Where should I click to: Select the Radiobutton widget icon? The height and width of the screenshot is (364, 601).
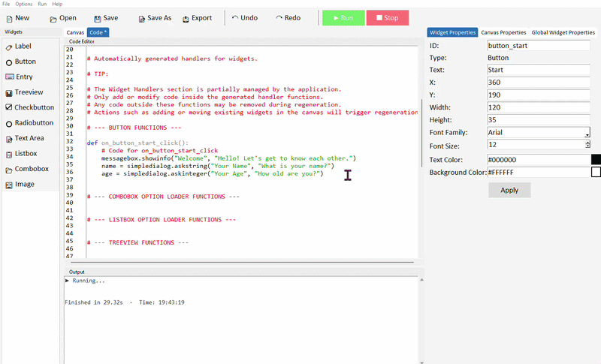[x=9, y=124]
